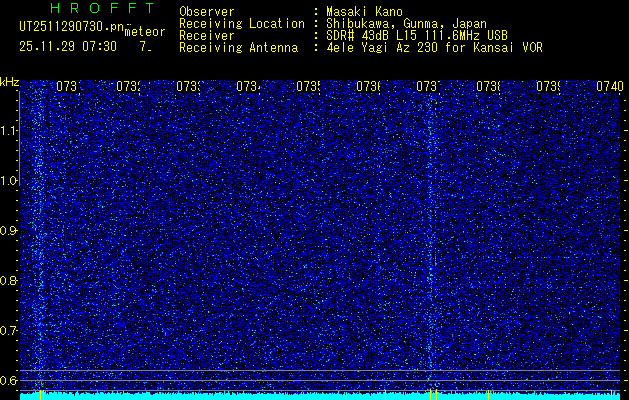Click the 0.8 frequency axis label
The height and width of the screenshot is (400, 629).
pyautogui.click(x=9, y=280)
